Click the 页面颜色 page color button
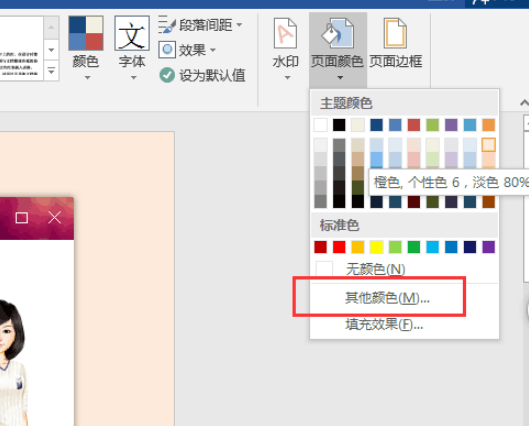Screen dimensions: 529x426 [x=338, y=49]
